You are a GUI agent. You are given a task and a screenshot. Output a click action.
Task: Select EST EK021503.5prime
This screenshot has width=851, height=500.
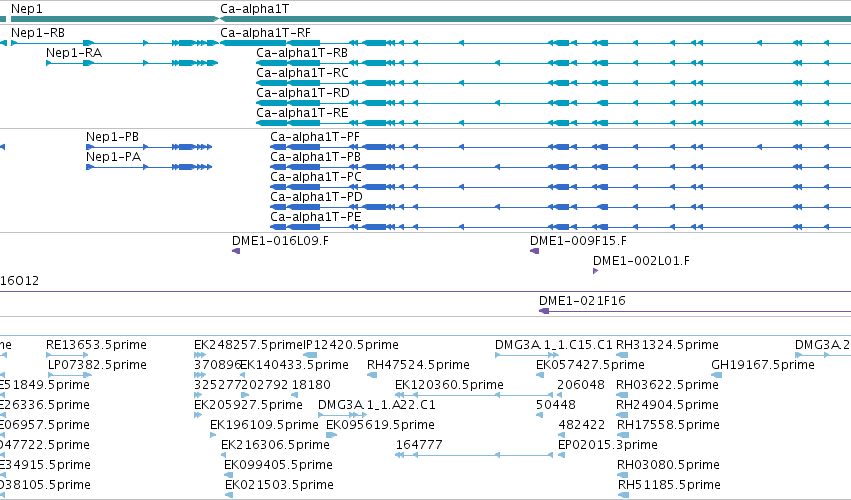coord(279,486)
